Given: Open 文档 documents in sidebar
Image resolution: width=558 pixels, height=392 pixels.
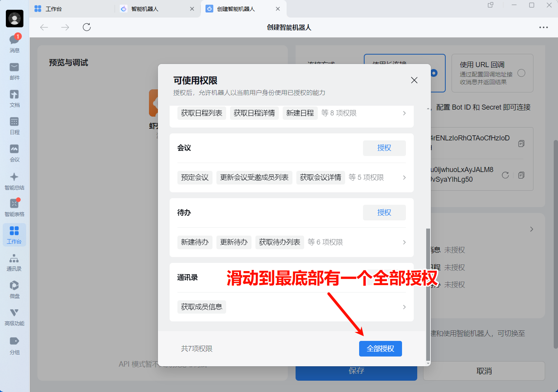Looking at the screenshot, I should (x=14, y=99).
